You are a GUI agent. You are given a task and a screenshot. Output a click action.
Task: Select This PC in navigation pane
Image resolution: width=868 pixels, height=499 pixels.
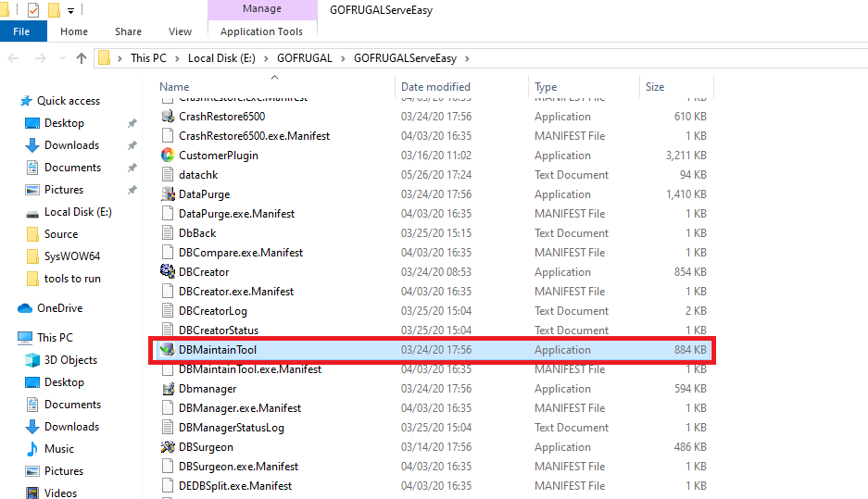click(45, 338)
